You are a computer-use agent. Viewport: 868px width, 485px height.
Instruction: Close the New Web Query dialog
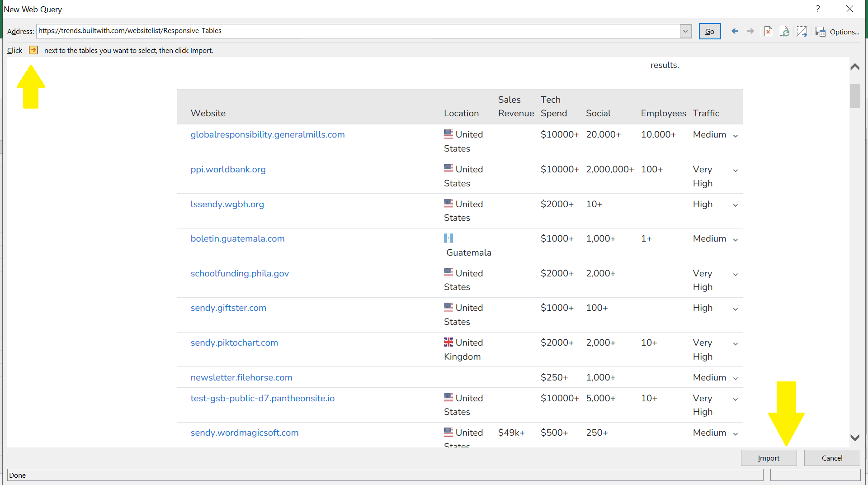(x=849, y=9)
